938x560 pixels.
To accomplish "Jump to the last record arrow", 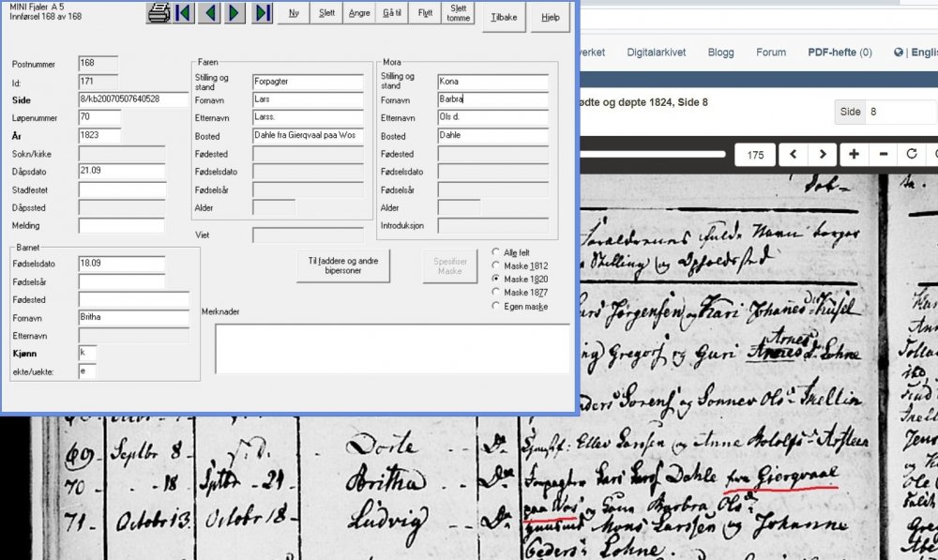I will click(262, 13).
